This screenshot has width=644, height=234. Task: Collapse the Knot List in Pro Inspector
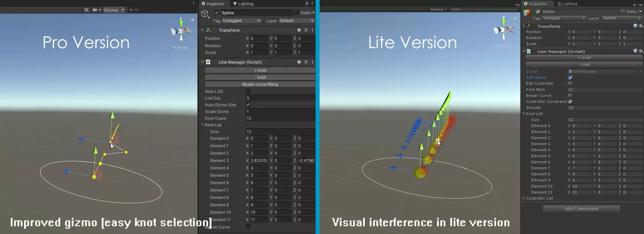point(203,125)
